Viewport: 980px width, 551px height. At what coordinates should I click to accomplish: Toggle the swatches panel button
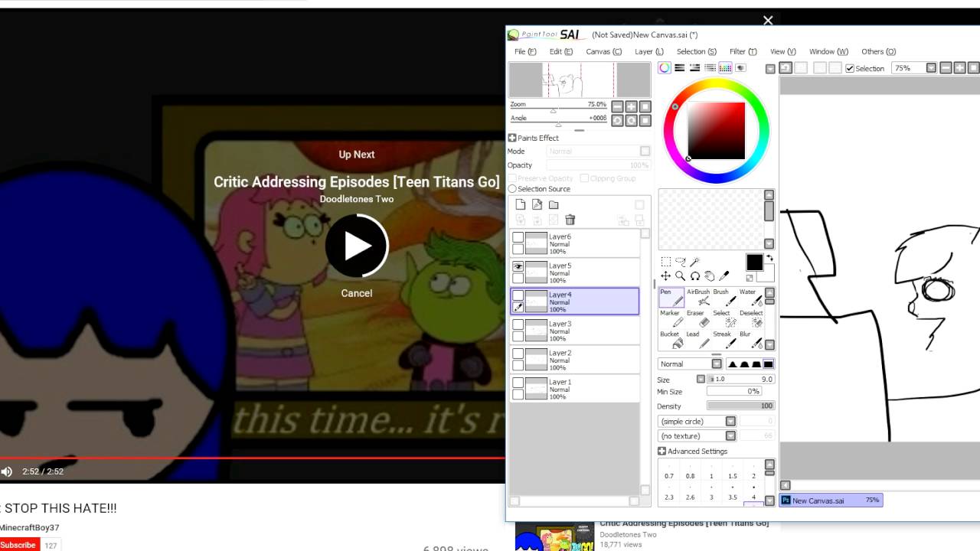click(725, 68)
